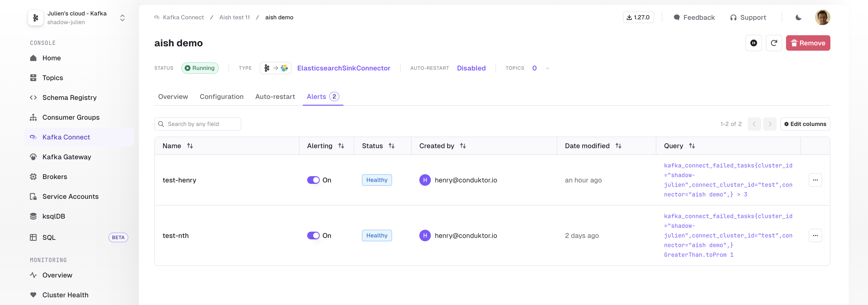Click the Disabled auto-restart link

[471, 68]
